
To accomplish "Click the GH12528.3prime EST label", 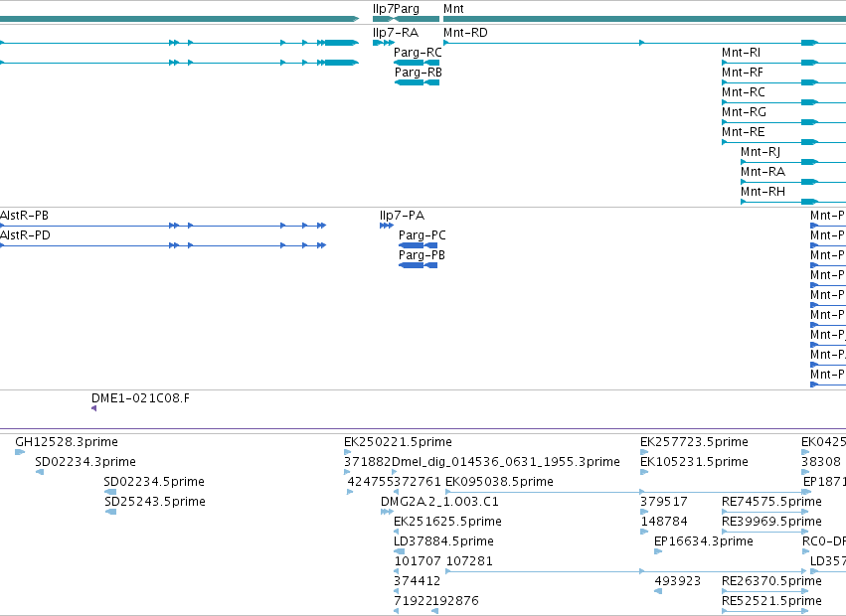I will [67, 442].
